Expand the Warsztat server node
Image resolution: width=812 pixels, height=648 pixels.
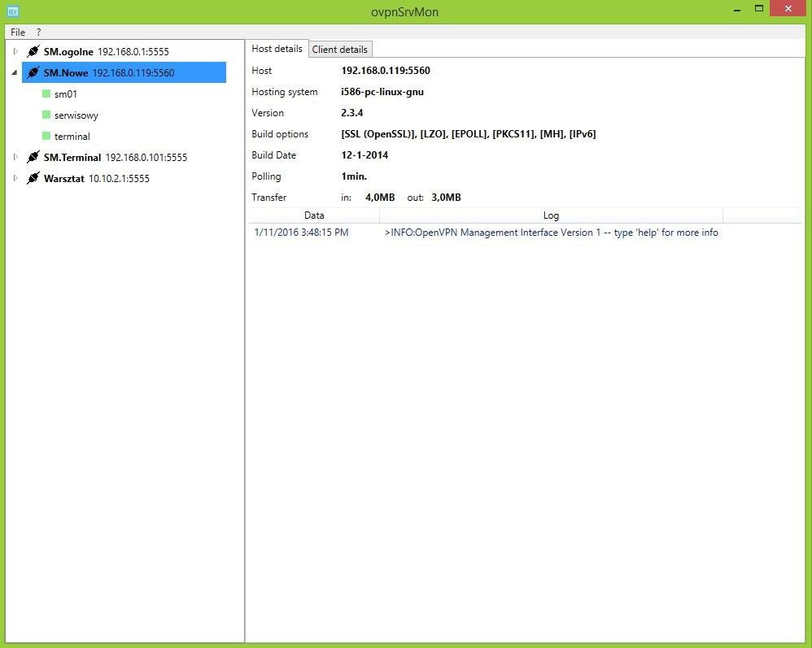15,178
